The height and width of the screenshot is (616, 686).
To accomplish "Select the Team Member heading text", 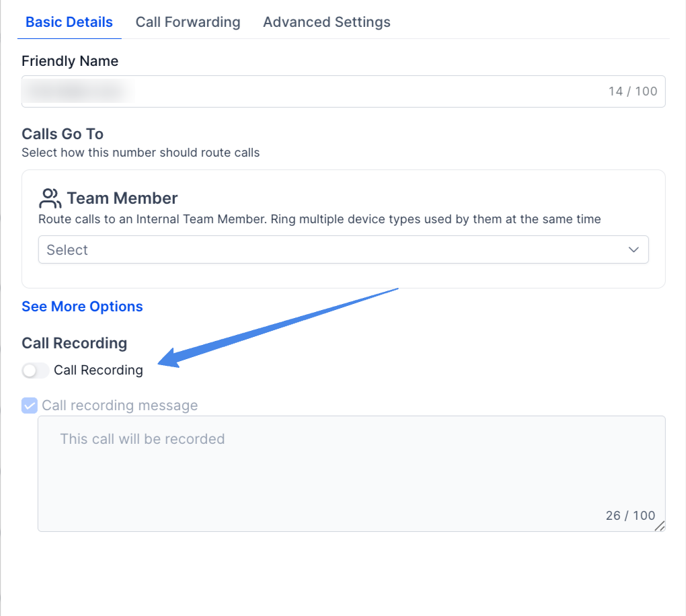I will click(122, 198).
